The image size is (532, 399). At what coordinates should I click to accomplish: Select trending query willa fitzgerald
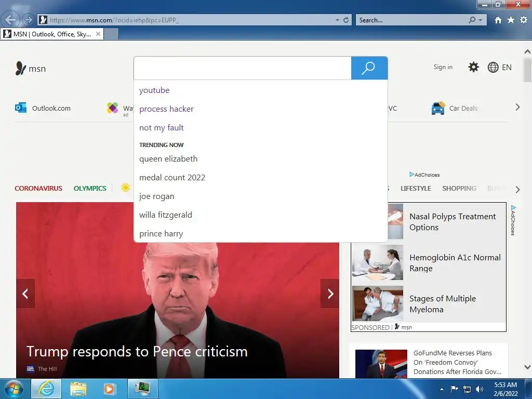(x=166, y=215)
